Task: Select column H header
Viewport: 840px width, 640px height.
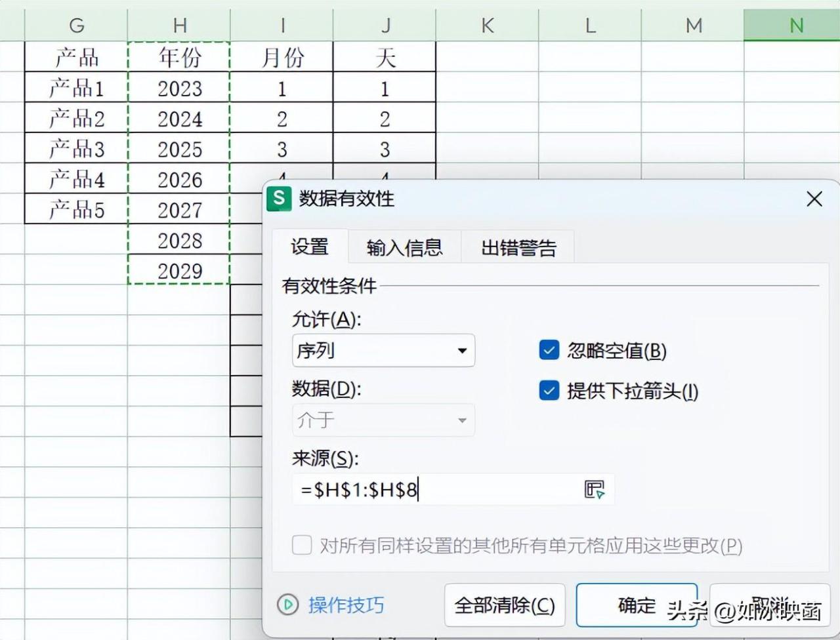Action: click(x=179, y=26)
